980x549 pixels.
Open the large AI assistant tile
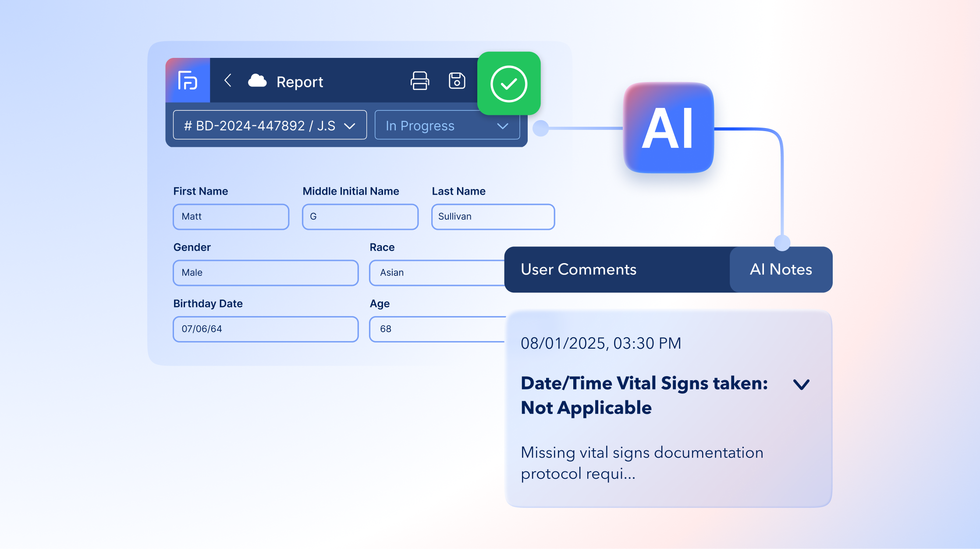[x=668, y=128]
